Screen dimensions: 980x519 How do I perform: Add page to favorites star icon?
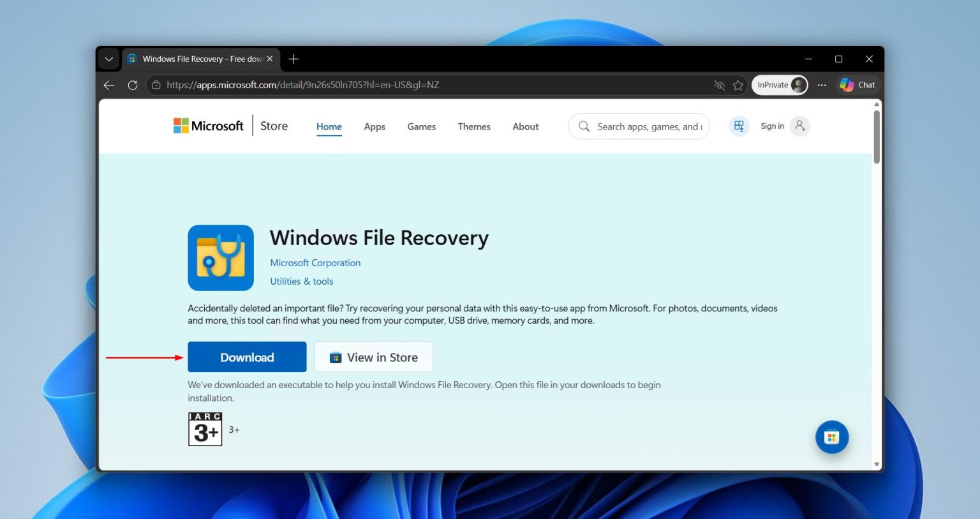pyautogui.click(x=738, y=85)
